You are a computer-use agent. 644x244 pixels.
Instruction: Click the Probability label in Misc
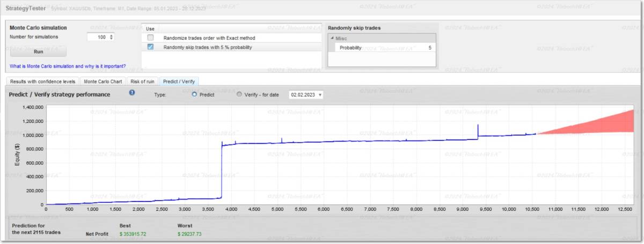pos(350,48)
